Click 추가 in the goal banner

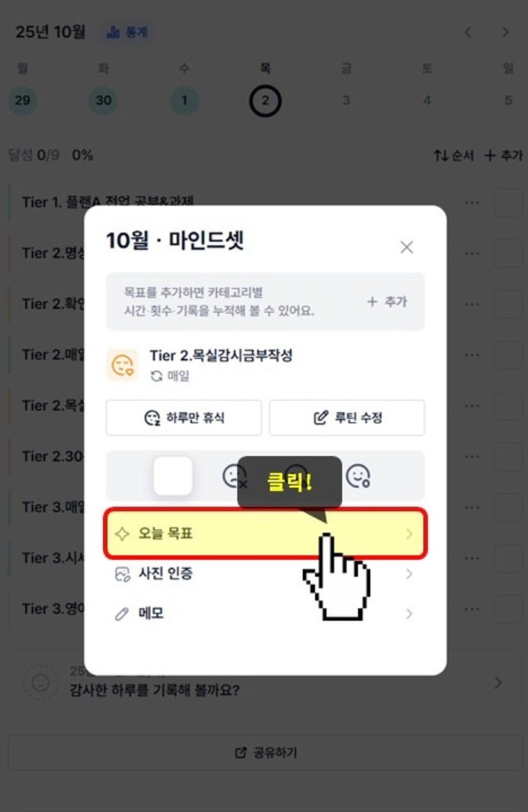point(388,302)
